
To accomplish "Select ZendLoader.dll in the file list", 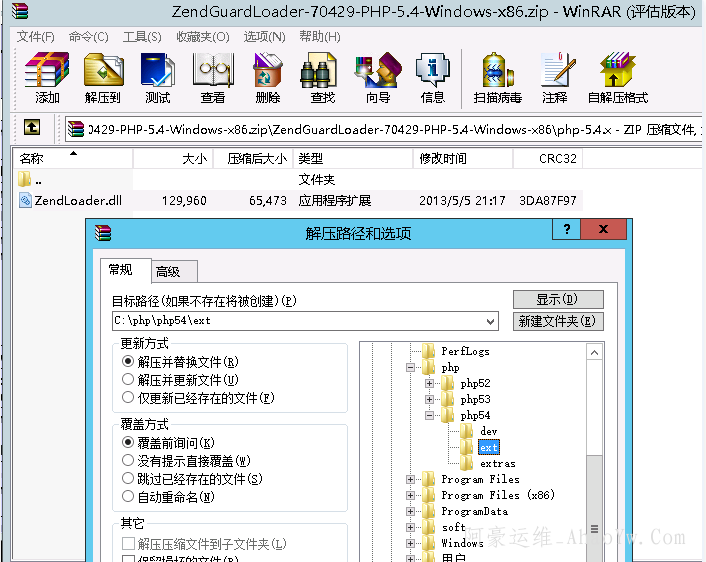I will pos(77,201).
